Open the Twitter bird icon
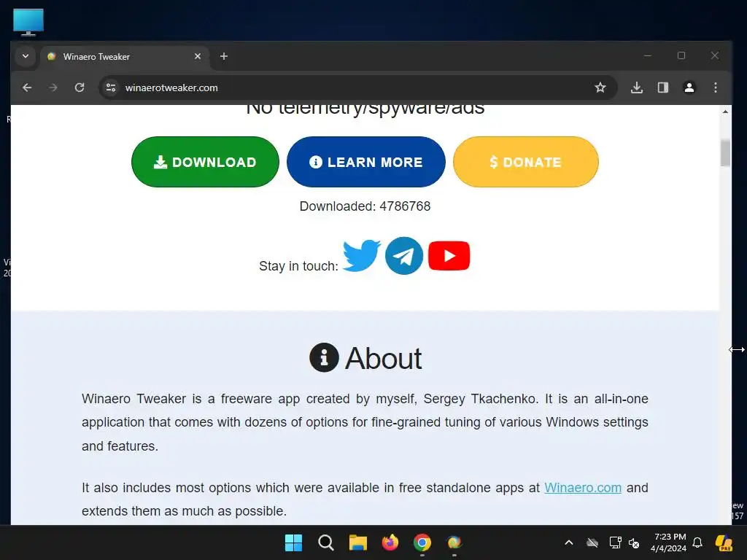 (x=361, y=256)
